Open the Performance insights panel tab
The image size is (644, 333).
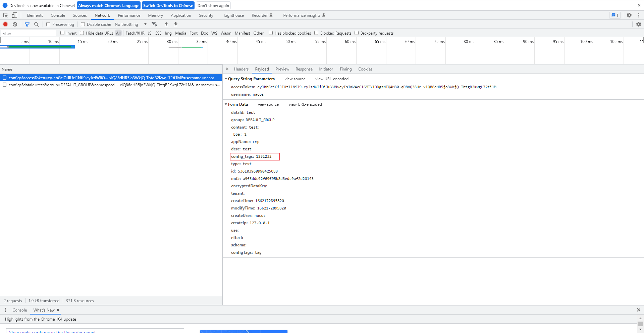point(304,15)
